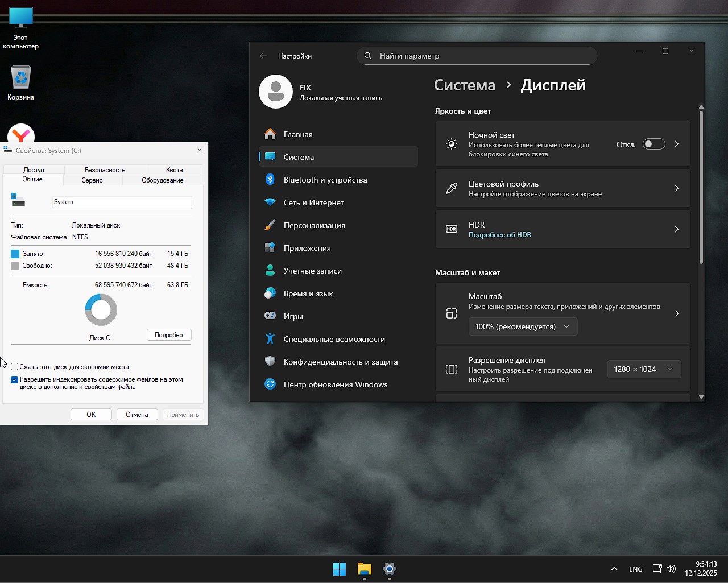Viewport: 728px width, 583px height.
Task: Click the Подробно button
Action: (169, 335)
